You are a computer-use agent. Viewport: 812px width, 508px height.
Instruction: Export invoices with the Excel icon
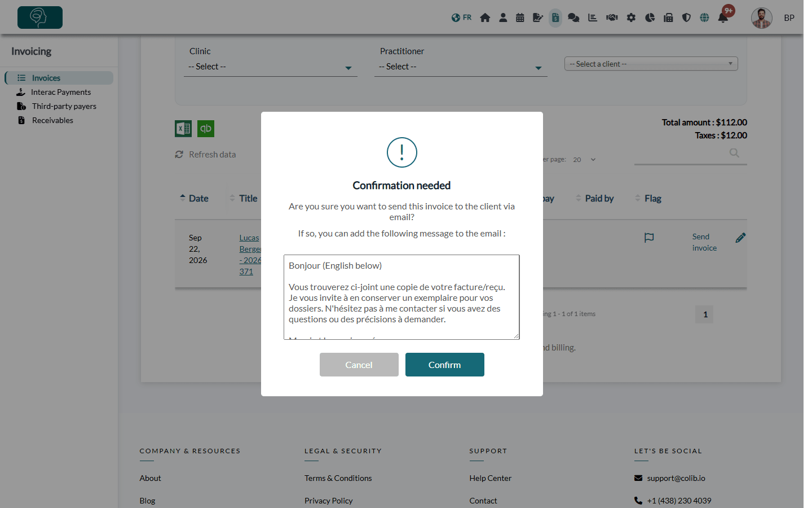183,129
